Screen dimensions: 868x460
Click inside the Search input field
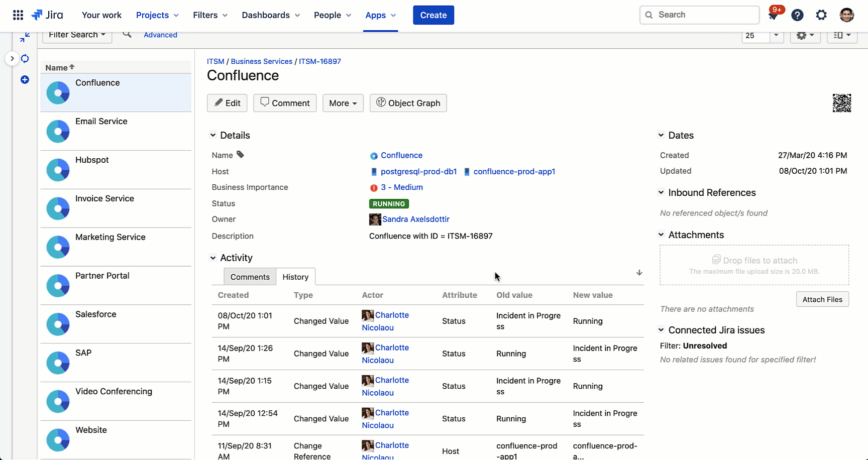coord(699,15)
